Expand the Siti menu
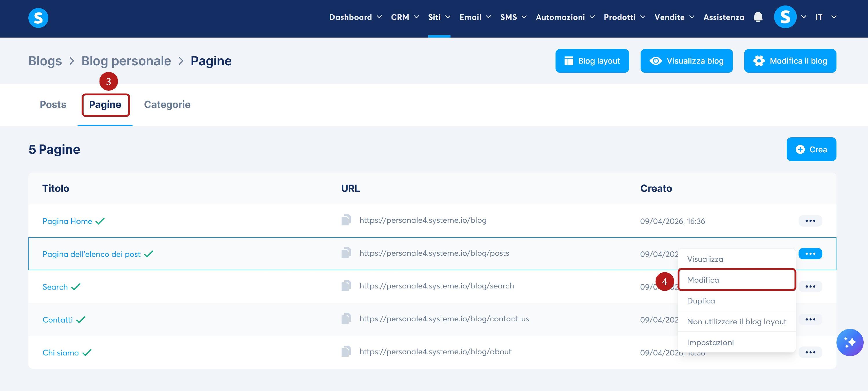This screenshot has height=391, width=868. tap(439, 17)
